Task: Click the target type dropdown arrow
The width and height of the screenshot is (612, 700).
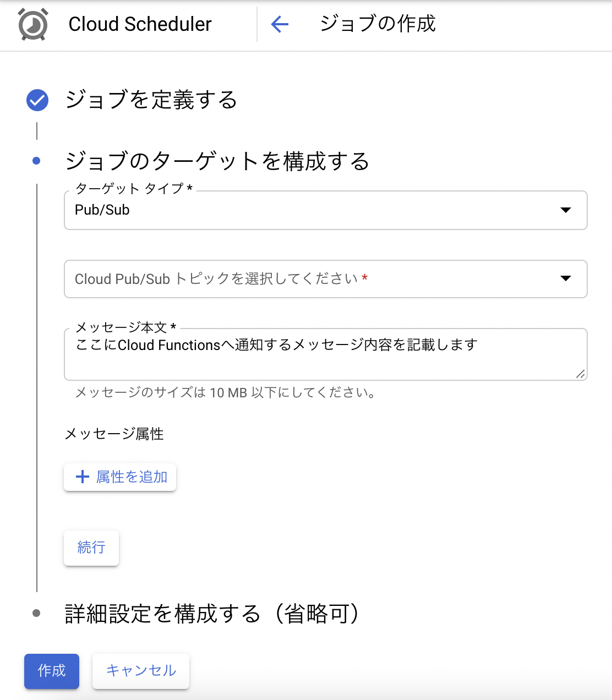Action: pyautogui.click(x=565, y=210)
